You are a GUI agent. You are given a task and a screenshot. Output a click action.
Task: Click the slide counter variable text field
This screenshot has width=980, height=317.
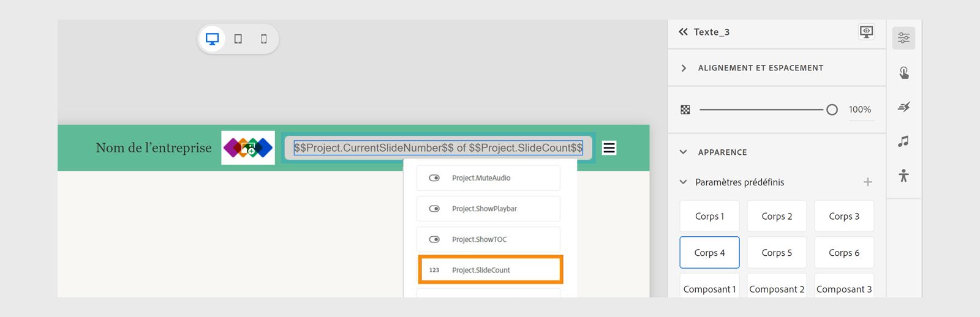click(x=438, y=148)
